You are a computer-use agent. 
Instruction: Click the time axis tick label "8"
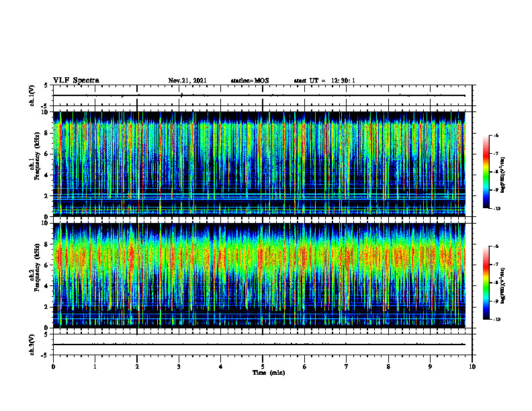pos(388,367)
